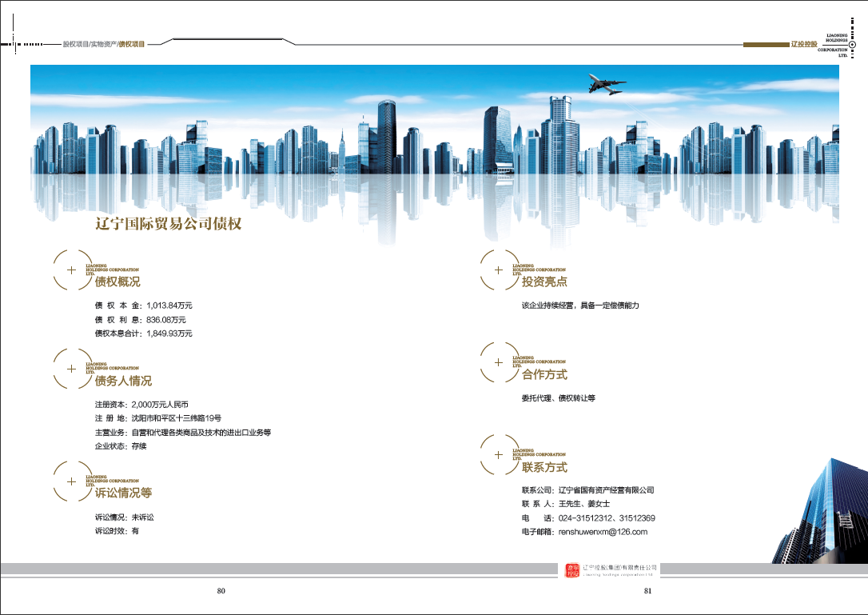Viewport: 868px width, 615px height.
Task: Click page number 80
Action: tap(221, 591)
